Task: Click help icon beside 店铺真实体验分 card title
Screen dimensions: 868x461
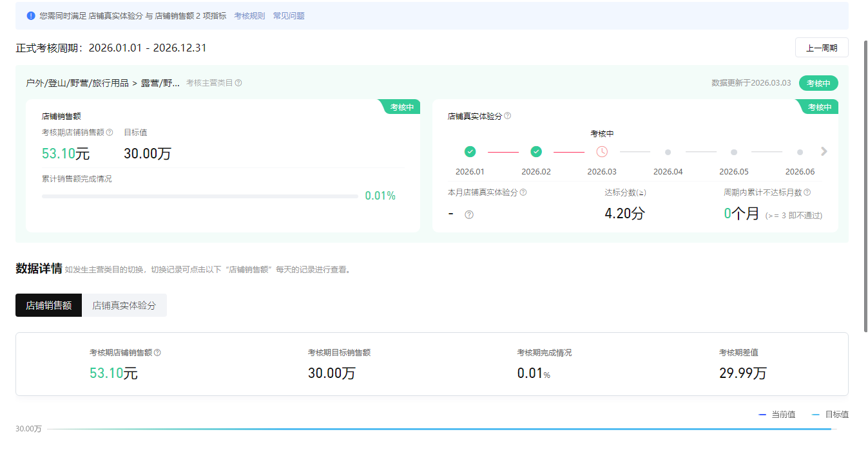Action: click(x=507, y=116)
